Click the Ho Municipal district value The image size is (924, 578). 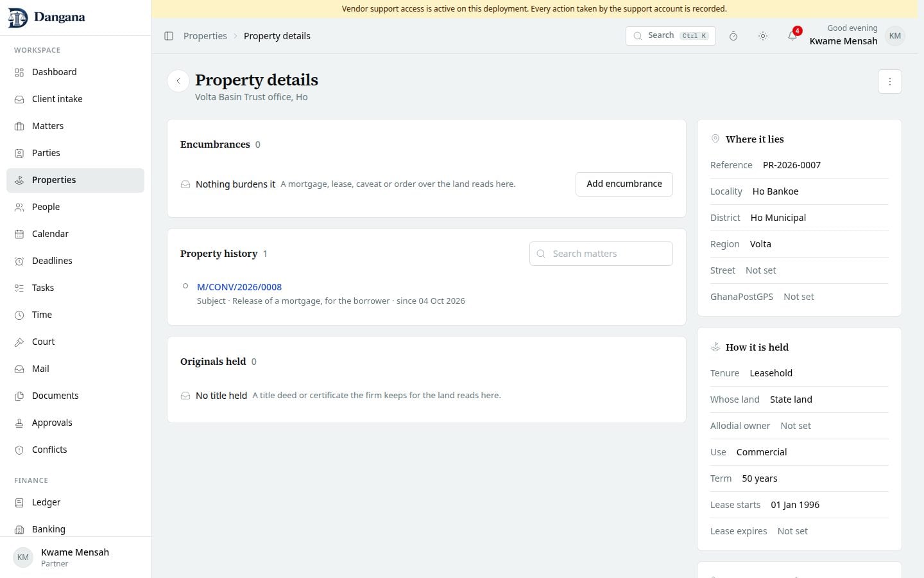[x=778, y=218]
